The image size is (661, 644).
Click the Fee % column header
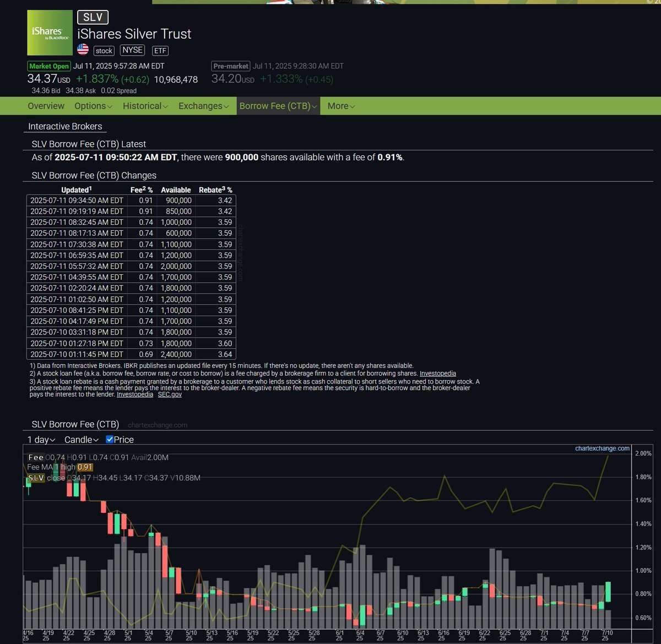pos(142,190)
